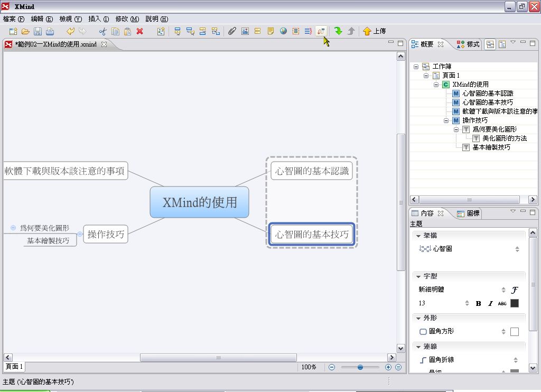The image size is (541, 392).
Task: Insert a topic using the first topic icon
Action: pyautogui.click(x=178, y=31)
